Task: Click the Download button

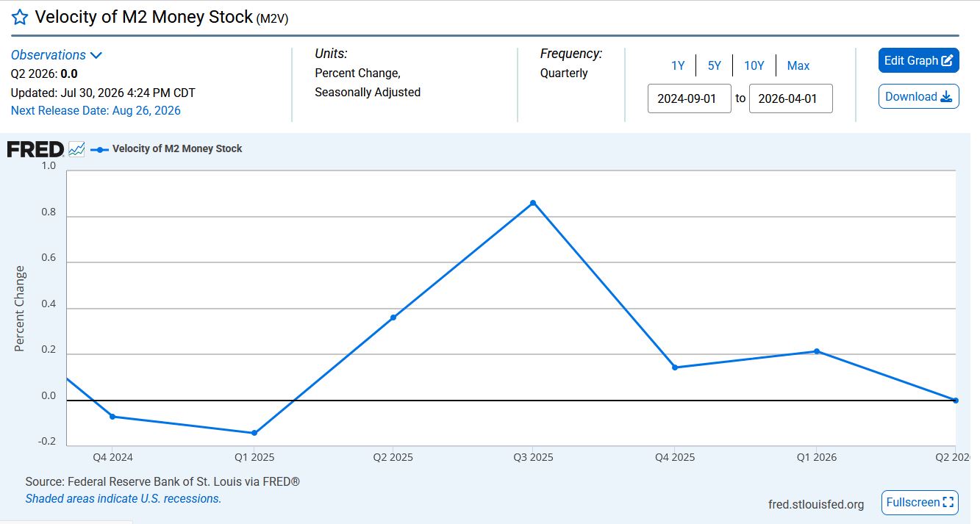Action: click(919, 96)
